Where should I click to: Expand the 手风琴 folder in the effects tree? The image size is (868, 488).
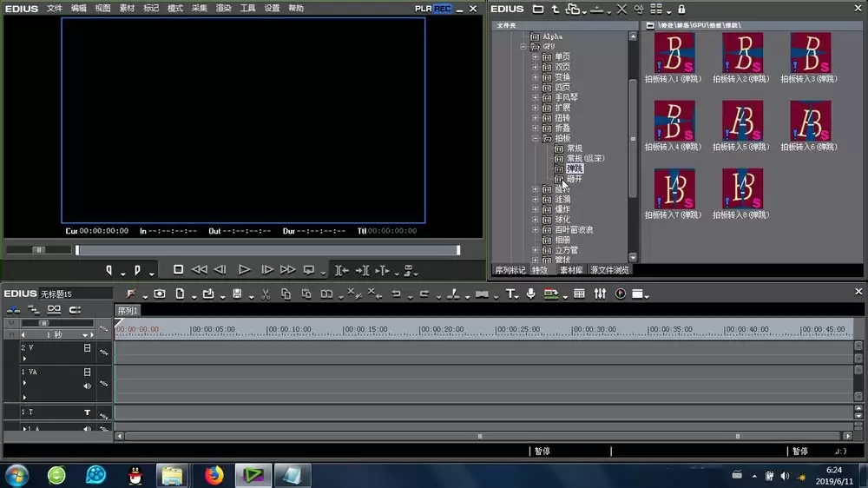(x=536, y=97)
